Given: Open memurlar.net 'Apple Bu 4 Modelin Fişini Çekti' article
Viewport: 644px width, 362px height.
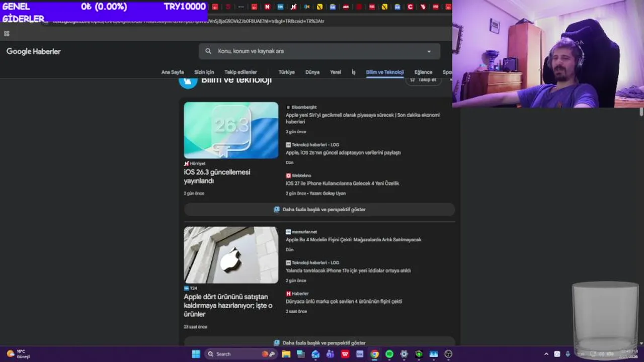Looking at the screenshot, I should point(353,240).
